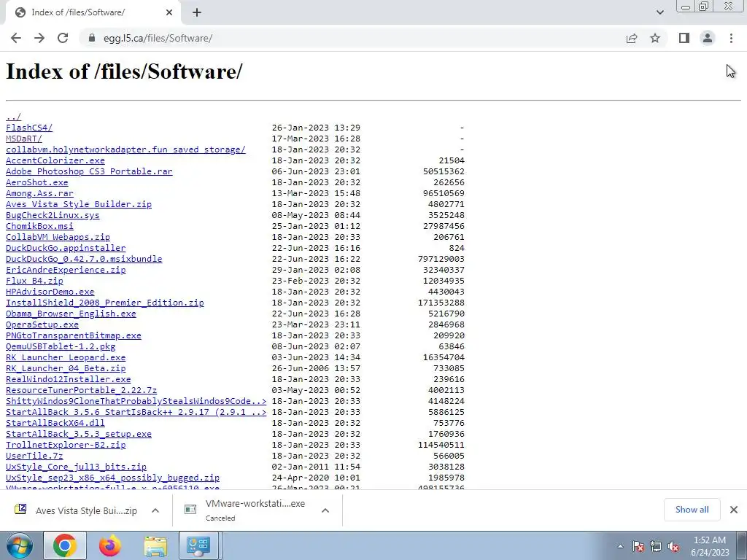Share this page icon
This screenshot has height=560, width=747.
click(x=632, y=38)
